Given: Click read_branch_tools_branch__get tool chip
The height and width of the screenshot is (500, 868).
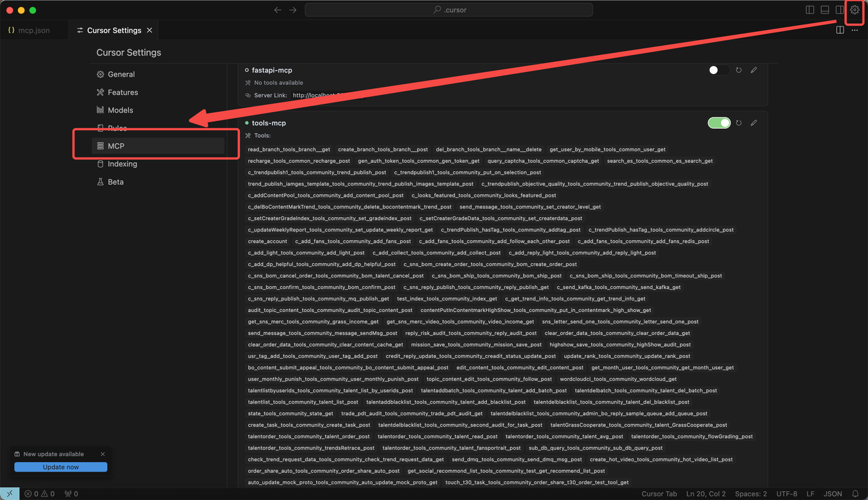Looking at the screenshot, I should coord(289,149).
